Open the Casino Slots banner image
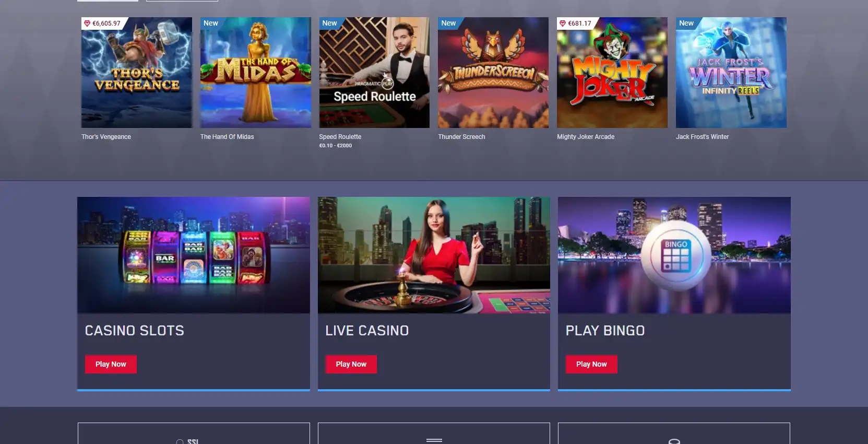The height and width of the screenshot is (444, 868). (194, 255)
